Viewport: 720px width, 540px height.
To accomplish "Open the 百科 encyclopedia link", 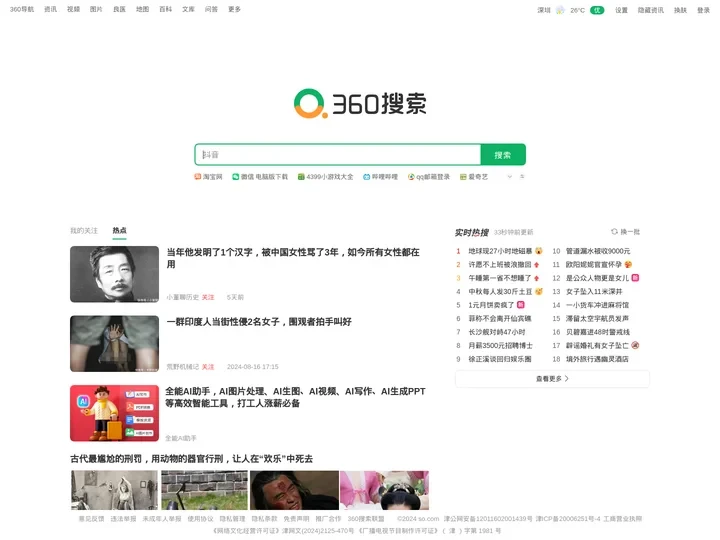I will coord(165,9).
